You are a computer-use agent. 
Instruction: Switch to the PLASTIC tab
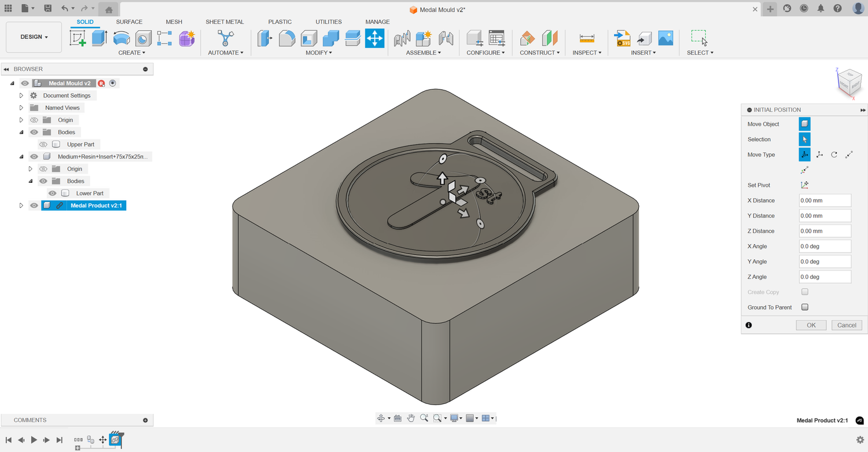click(x=280, y=22)
